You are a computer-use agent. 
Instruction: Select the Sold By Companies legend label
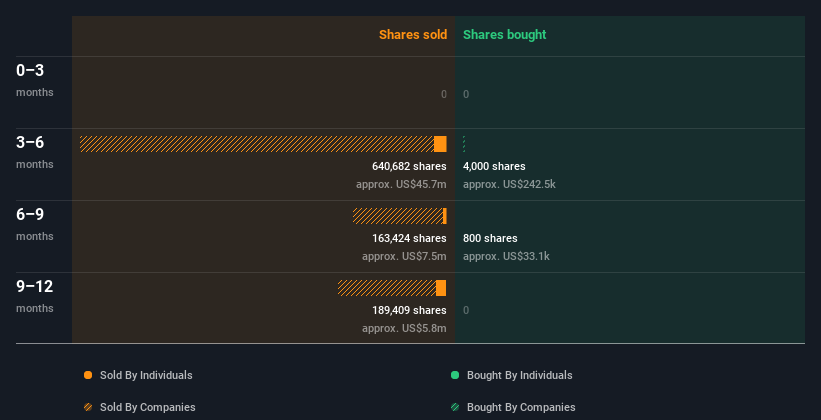point(148,407)
